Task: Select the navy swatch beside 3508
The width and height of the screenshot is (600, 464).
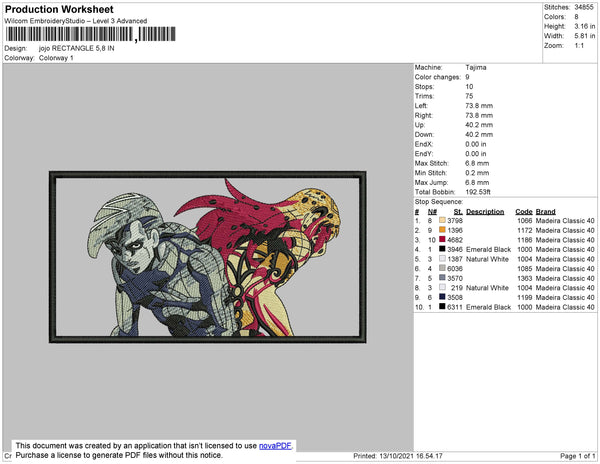Action: pyautogui.click(x=442, y=297)
